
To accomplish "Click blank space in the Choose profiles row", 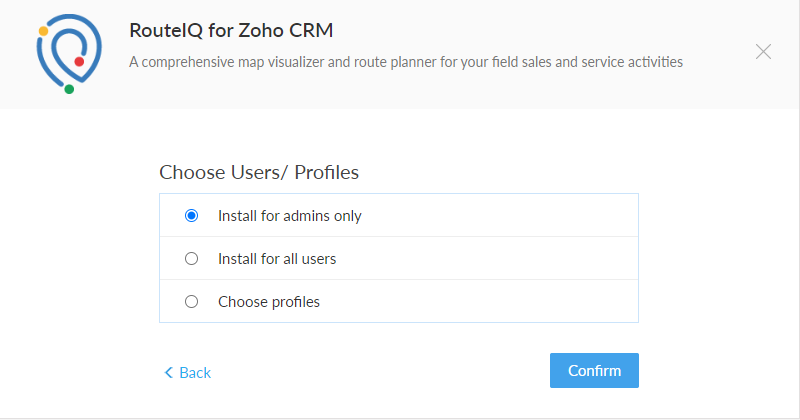I will click(500, 301).
